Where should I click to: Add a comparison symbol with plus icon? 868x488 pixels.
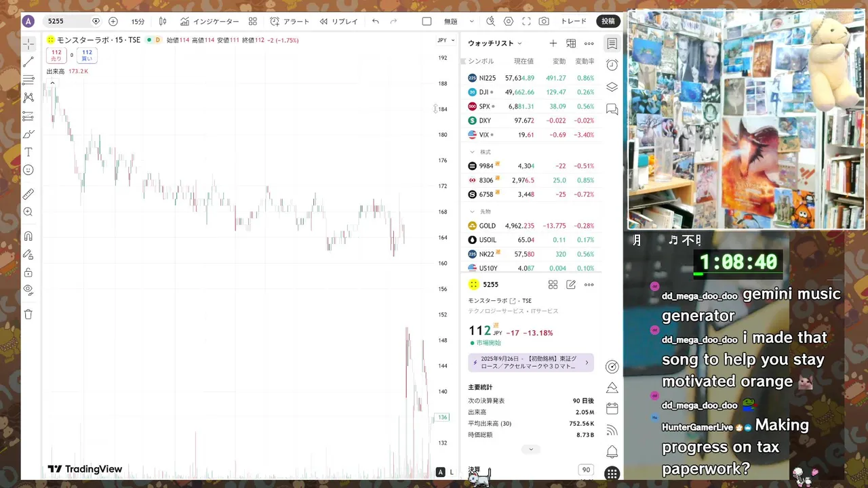[x=113, y=21]
